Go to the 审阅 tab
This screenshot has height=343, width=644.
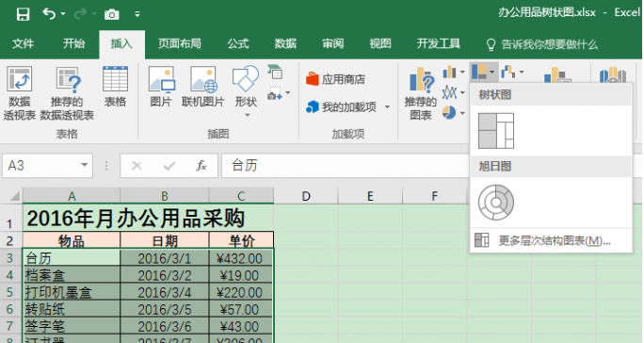pyautogui.click(x=332, y=43)
